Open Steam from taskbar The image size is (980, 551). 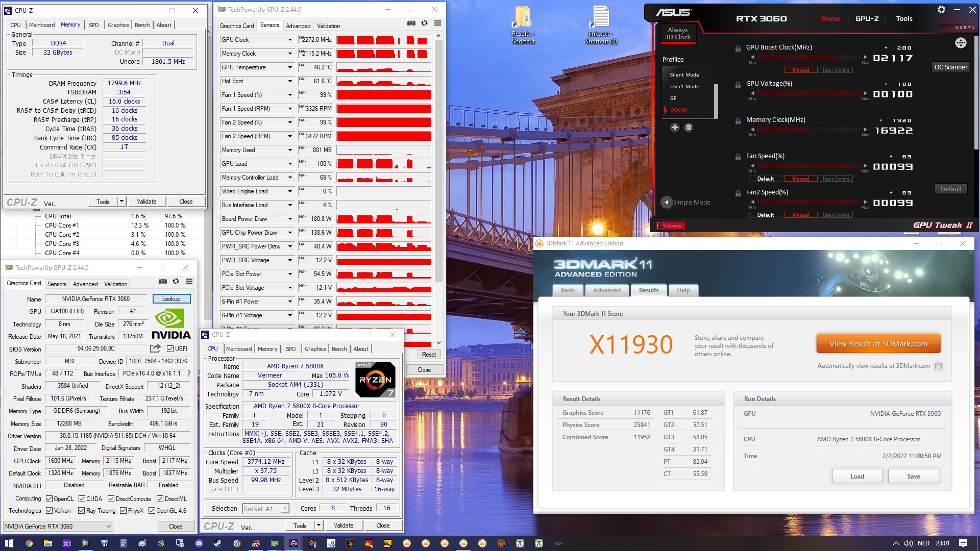[x=217, y=543]
